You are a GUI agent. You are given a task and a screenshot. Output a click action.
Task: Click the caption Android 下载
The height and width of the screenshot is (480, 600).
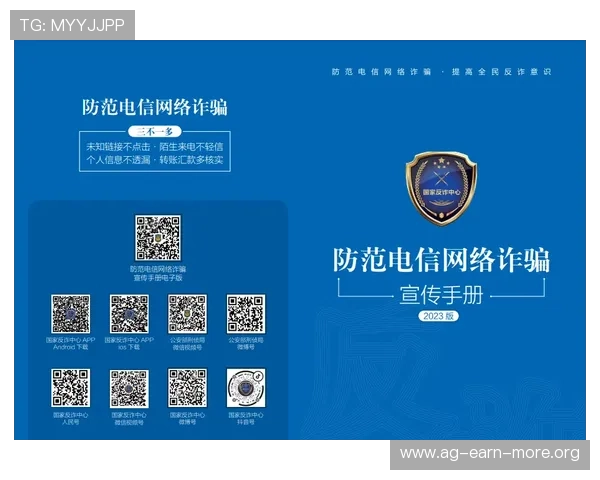[x=71, y=347]
